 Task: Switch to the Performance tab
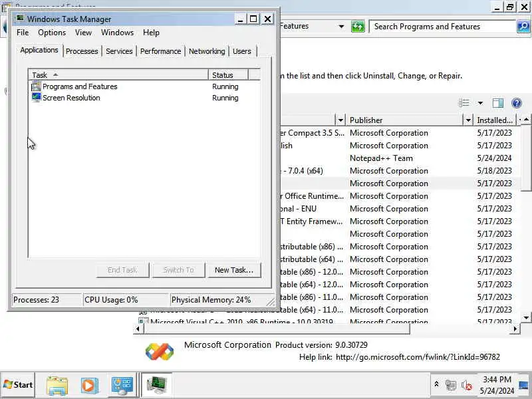(x=160, y=51)
